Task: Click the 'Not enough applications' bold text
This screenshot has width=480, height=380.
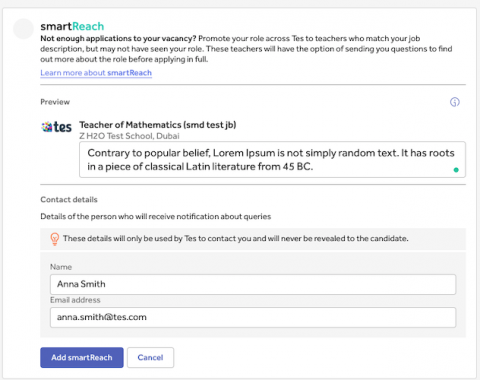Action: click(x=118, y=39)
